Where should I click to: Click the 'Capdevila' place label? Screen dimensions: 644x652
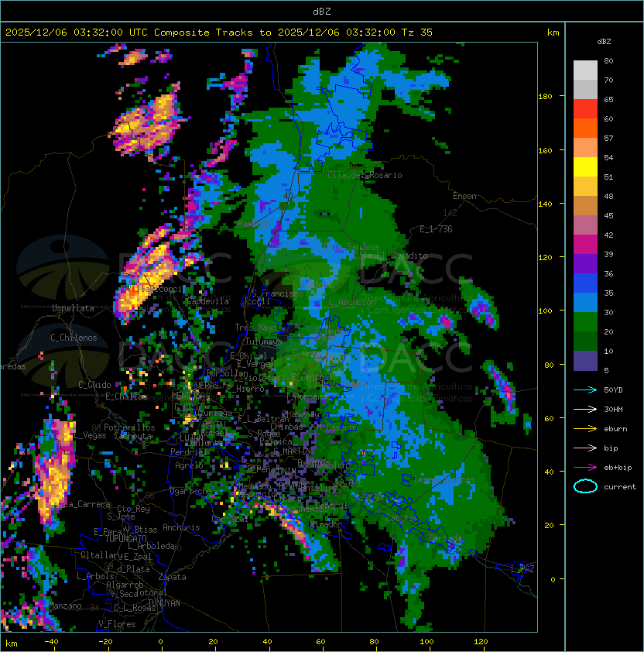point(207,301)
